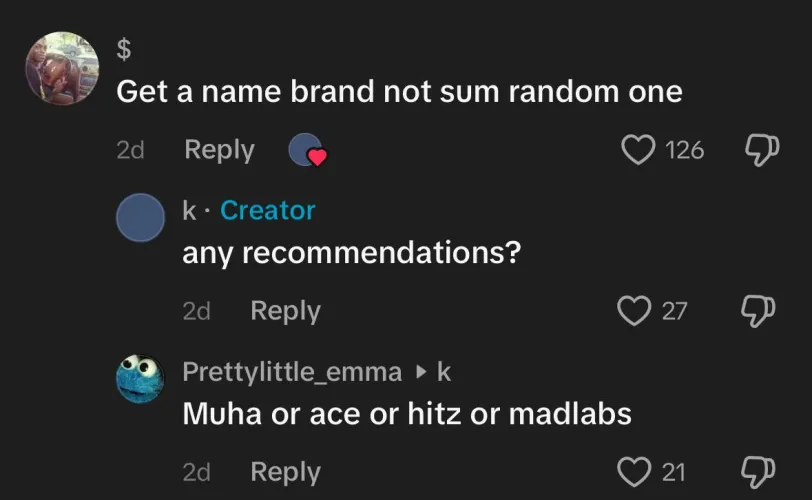Reply to the "Muha or ace" comment
812x500 pixels.
[285, 471]
